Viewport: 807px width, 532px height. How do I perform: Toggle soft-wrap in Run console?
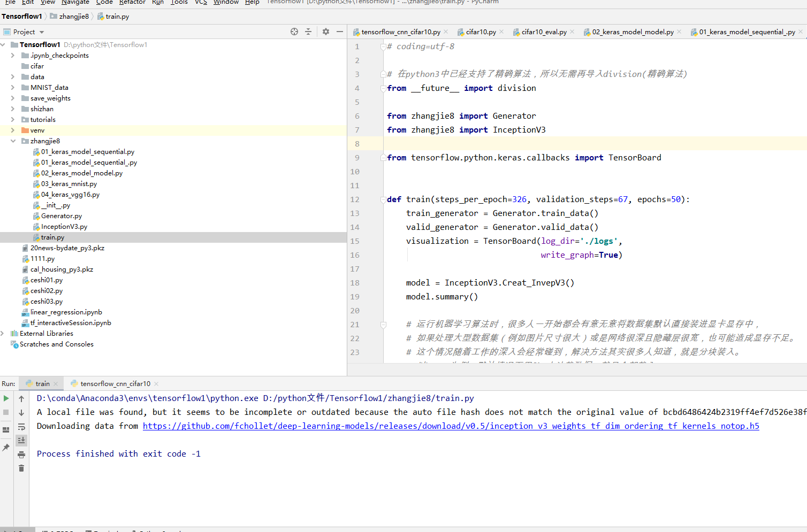pyautogui.click(x=21, y=427)
